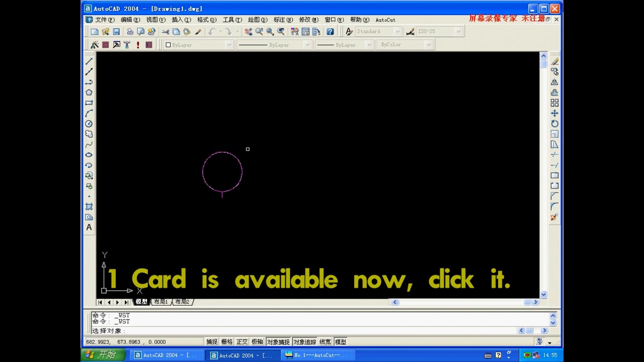Expand the undo history dropdown arrow
Screen dimensions: 644x362
(220, 32)
